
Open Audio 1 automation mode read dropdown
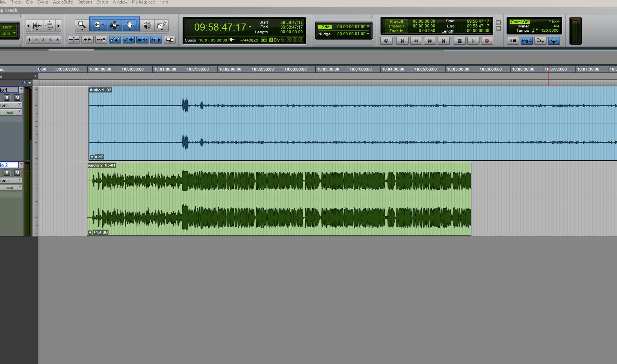click(11, 112)
